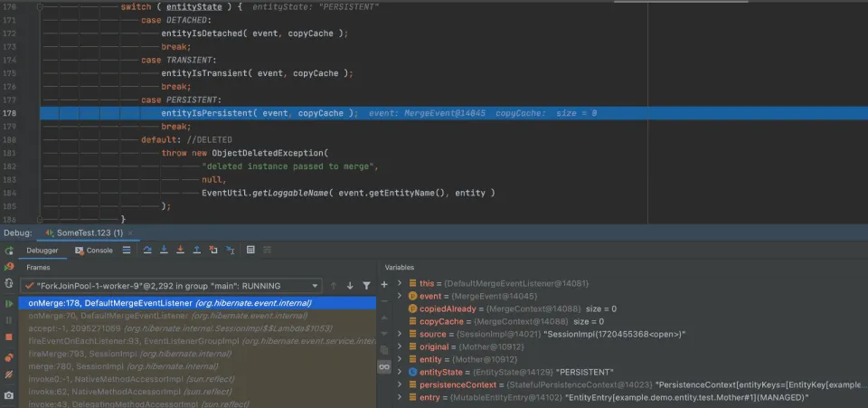Click the Show Execution Point icon
The image size is (868, 408).
(127, 251)
